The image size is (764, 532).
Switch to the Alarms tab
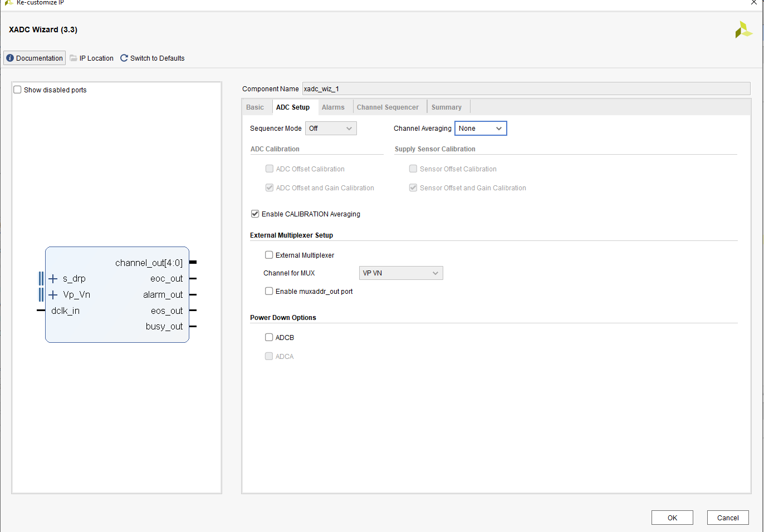coord(333,107)
